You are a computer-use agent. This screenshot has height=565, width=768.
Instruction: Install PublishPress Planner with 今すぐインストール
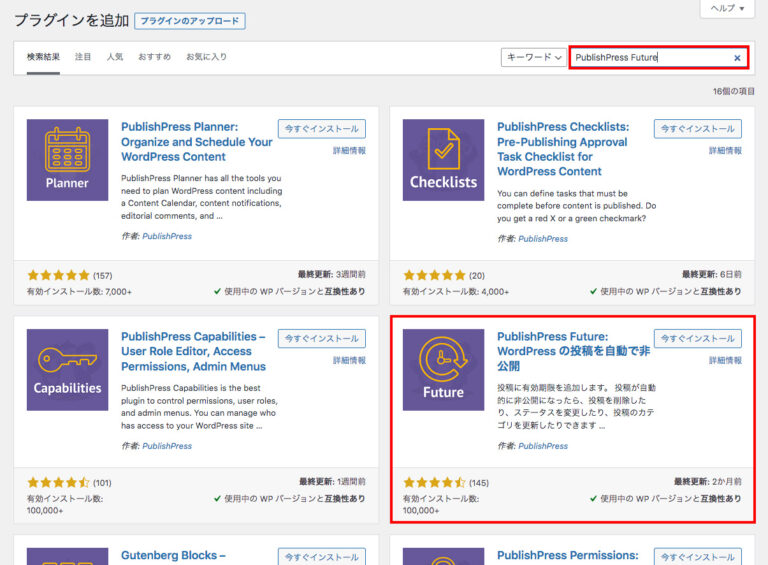321,129
